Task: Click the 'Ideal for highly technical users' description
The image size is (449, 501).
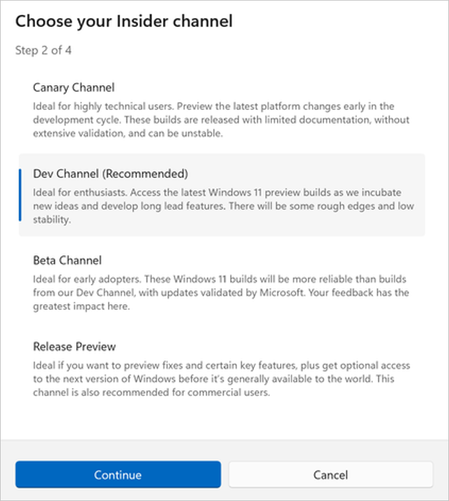Action: tap(221, 120)
